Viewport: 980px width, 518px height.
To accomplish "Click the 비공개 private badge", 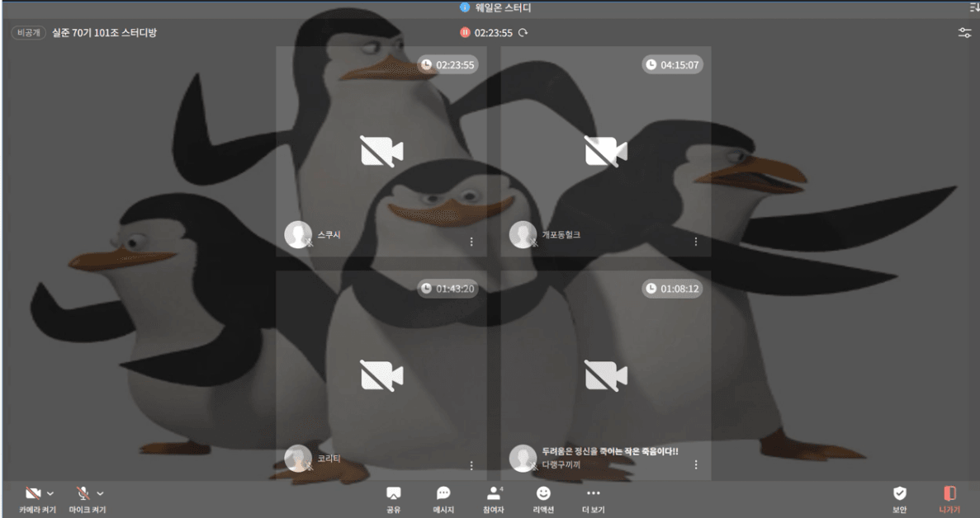I will tap(29, 32).
